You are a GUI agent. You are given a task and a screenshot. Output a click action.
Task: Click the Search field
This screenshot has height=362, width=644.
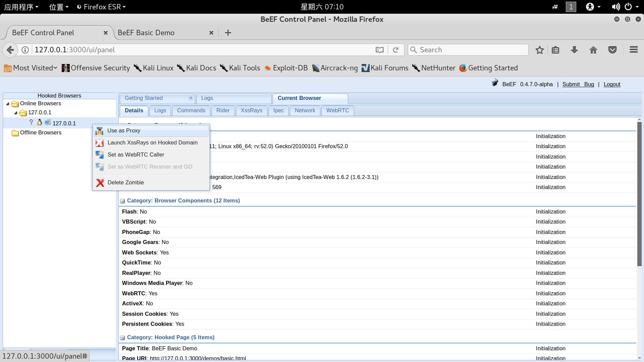pyautogui.click(x=468, y=50)
